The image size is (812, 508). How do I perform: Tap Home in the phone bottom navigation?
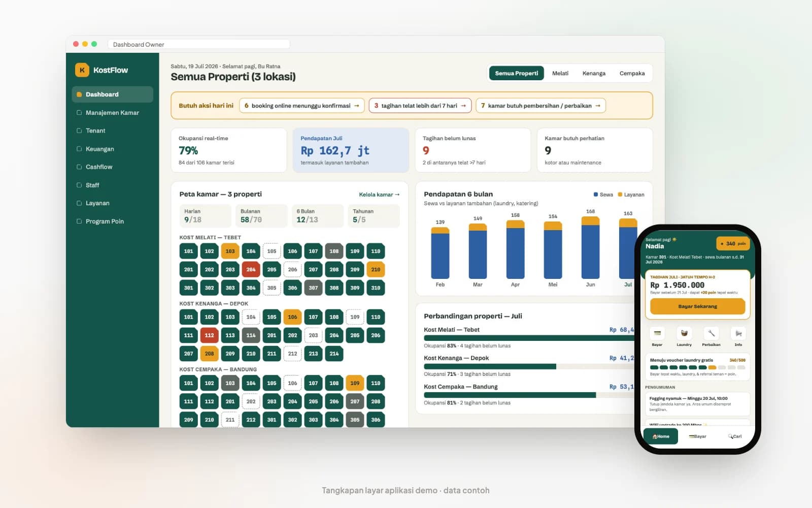point(661,436)
